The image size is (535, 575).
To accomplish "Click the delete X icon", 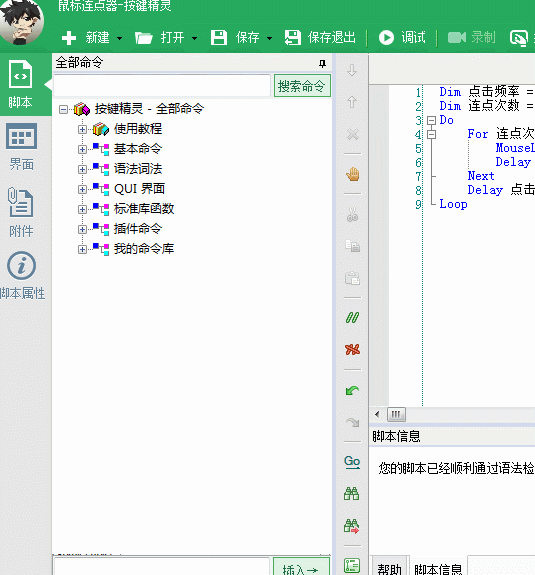I will (x=353, y=134).
